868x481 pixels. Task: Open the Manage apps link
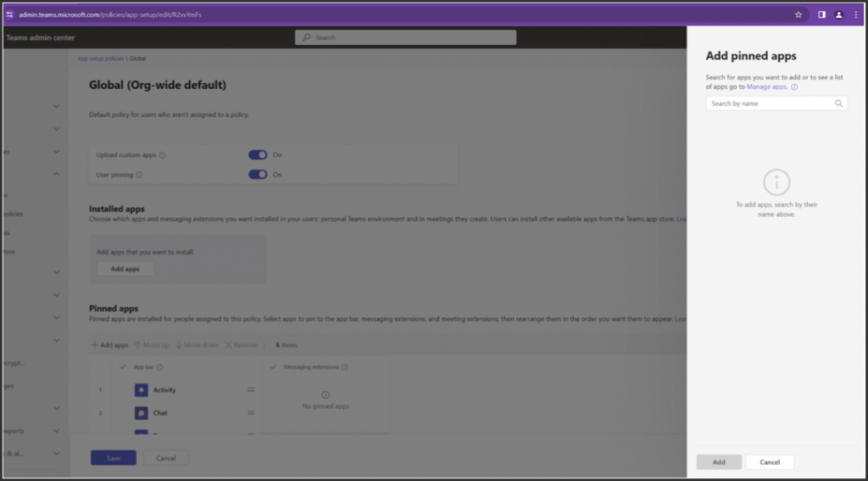tap(766, 87)
